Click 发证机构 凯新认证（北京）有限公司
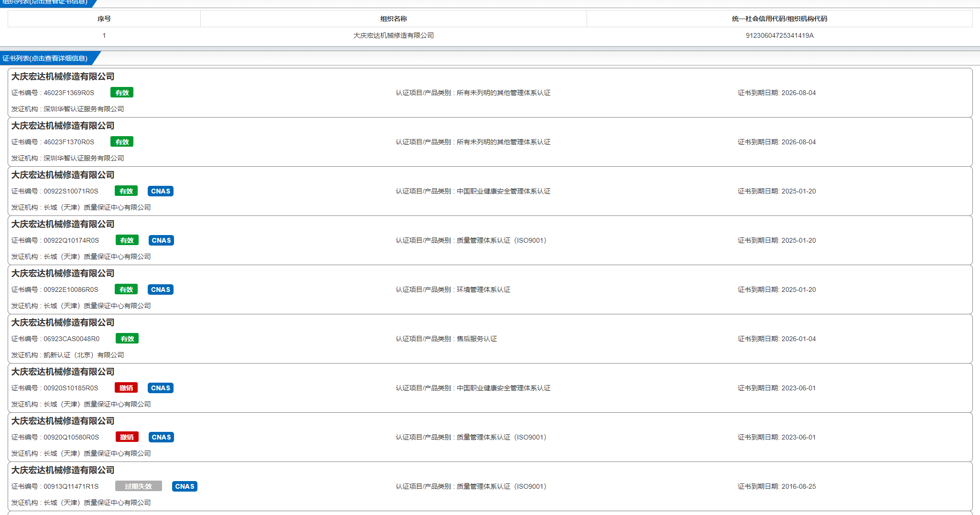The image size is (980, 515). click(x=67, y=355)
